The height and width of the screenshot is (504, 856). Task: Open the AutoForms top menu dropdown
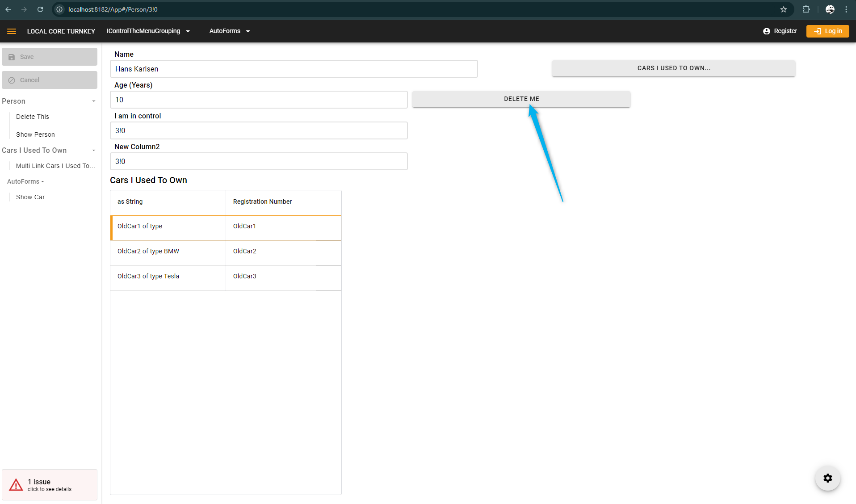tap(229, 31)
